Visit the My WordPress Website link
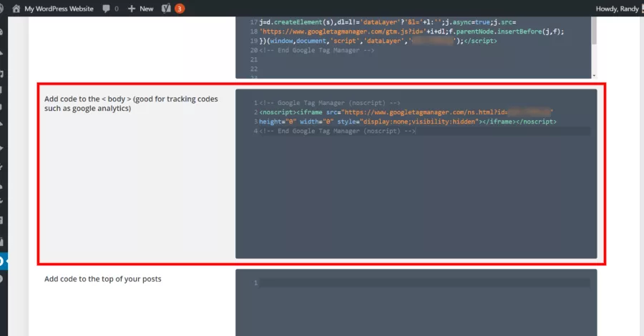644x336 pixels. pos(59,9)
